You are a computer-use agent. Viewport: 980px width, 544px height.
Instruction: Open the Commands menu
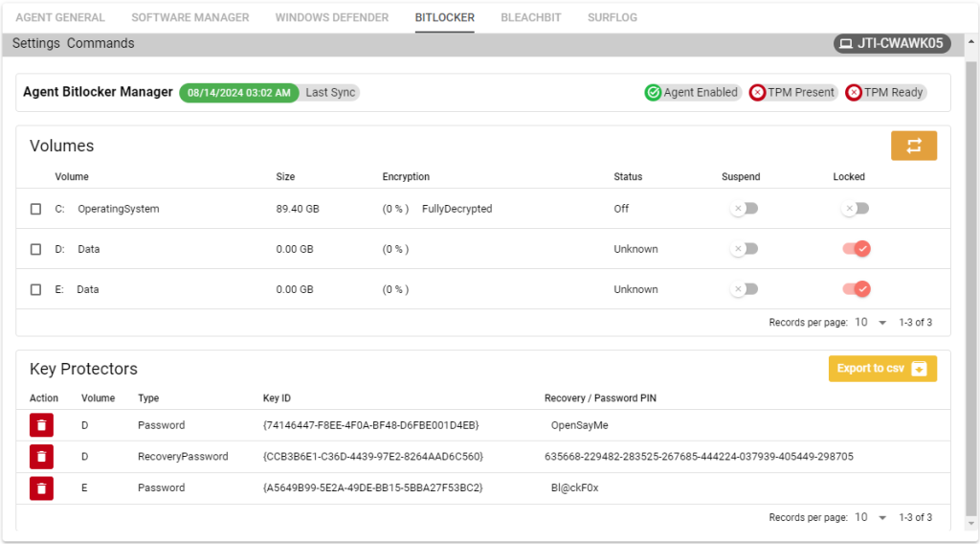[100, 43]
